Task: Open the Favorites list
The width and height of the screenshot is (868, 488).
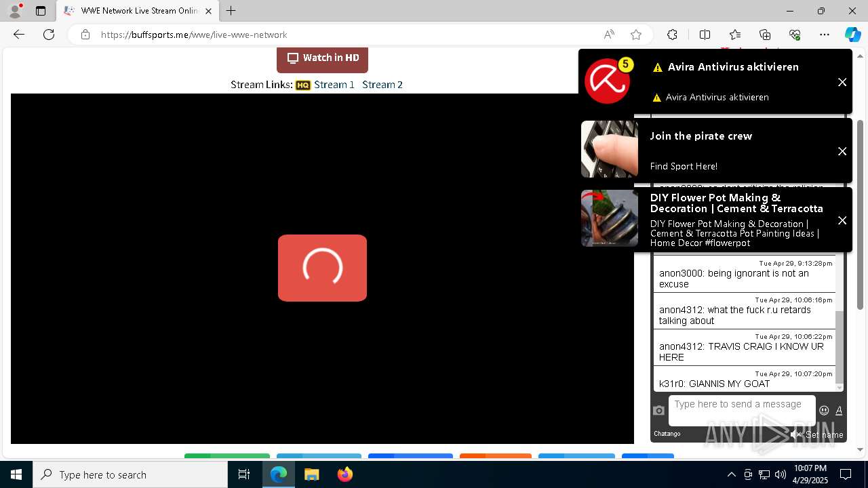Action: point(735,35)
